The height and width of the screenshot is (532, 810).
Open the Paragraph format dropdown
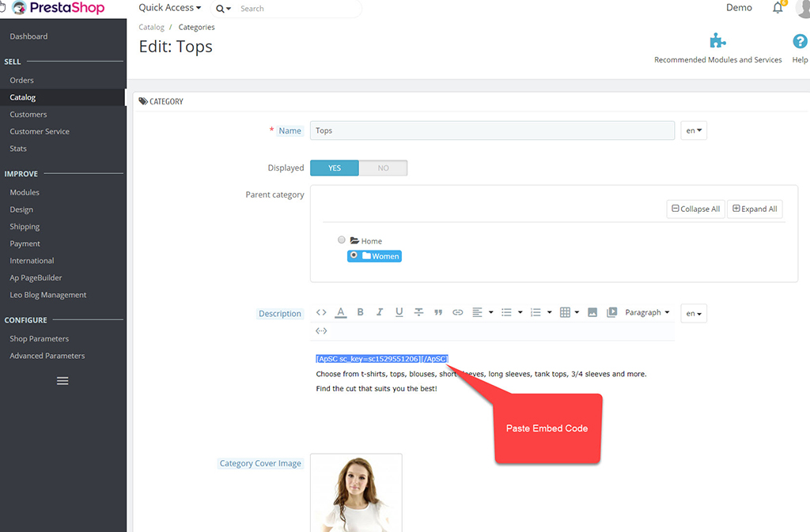[647, 312]
